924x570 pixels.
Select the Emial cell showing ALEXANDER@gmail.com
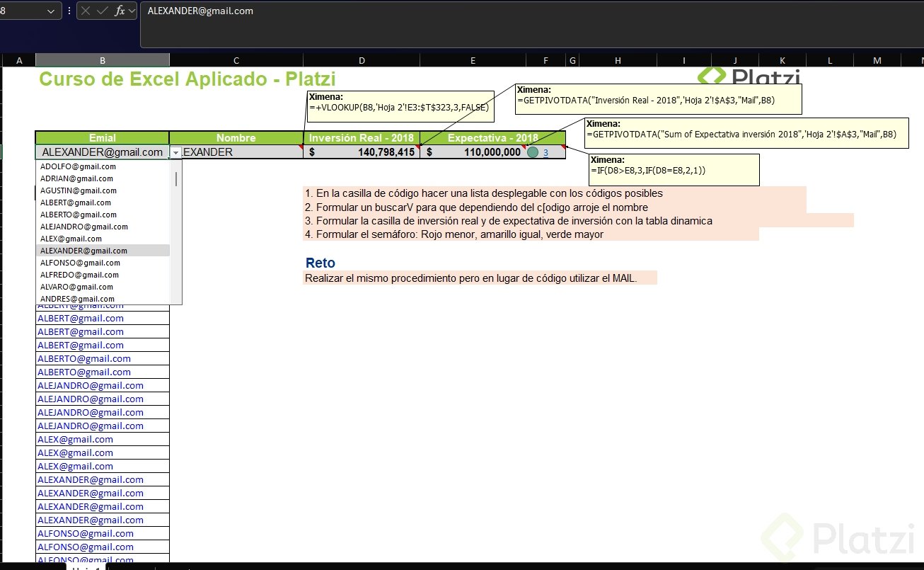click(x=103, y=152)
